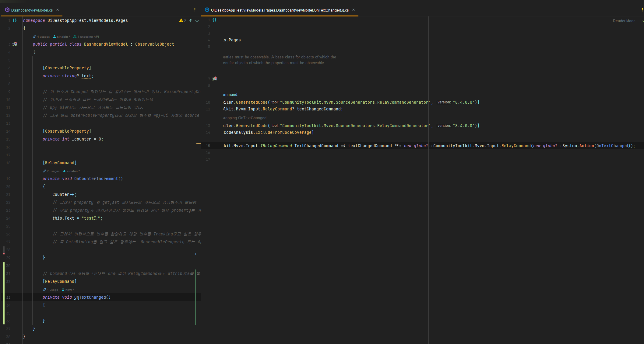
Task: Click '1 exposing API' code lens hint
Action: tap(88, 37)
